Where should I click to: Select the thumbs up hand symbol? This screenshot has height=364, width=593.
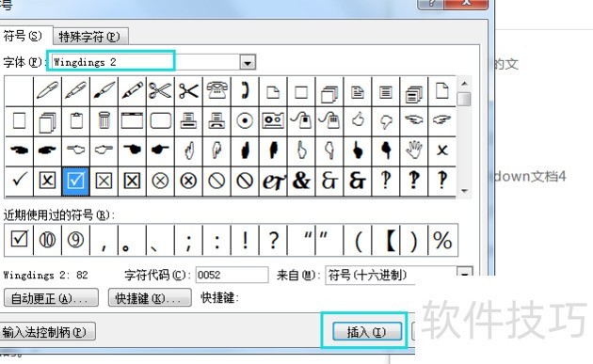(358, 120)
